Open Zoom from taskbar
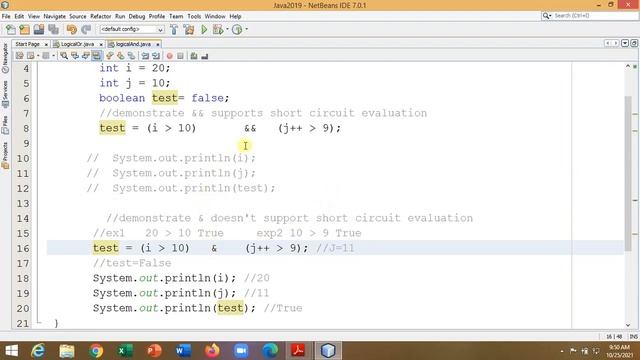 click(241, 351)
